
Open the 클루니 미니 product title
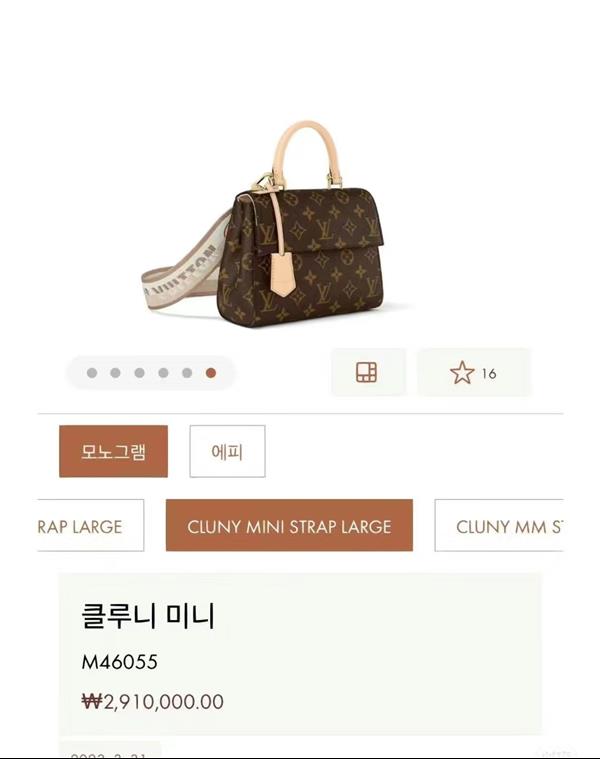[148, 616]
